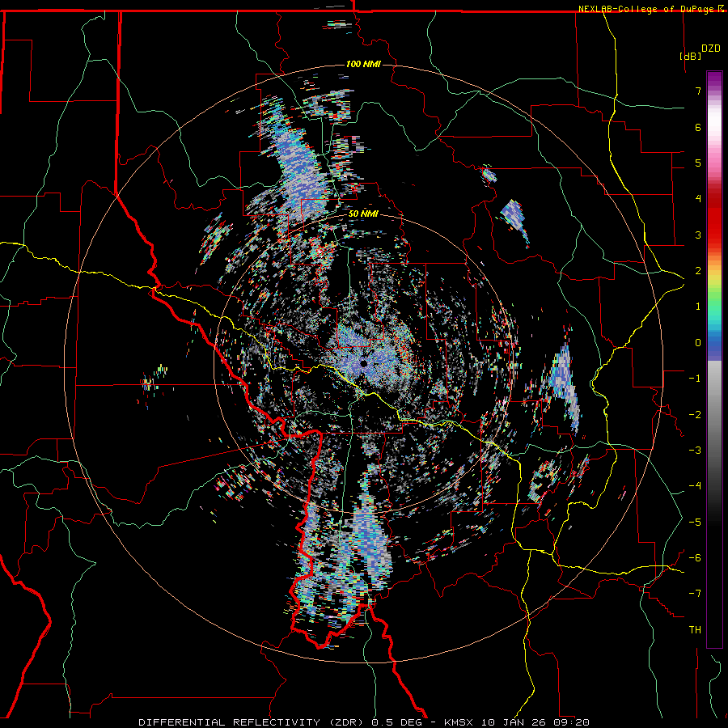
Task: Click the "[dB]" units label
Action: 690,56
